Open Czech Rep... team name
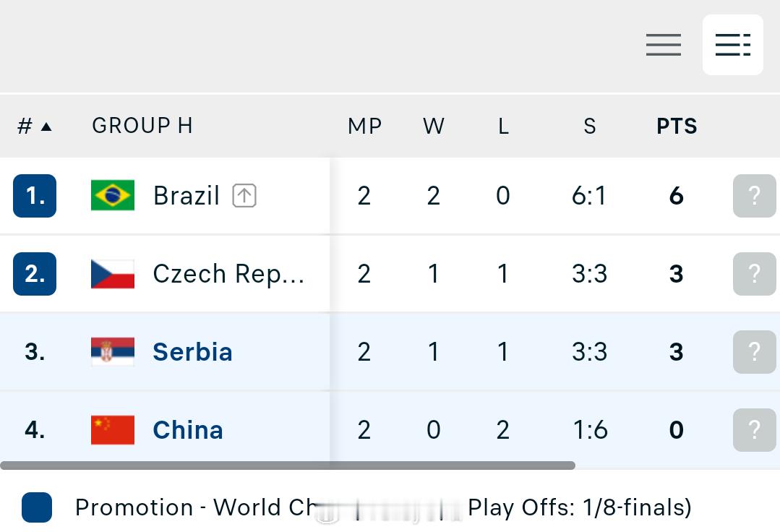This screenshot has width=780, height=532. coord(228,274)
